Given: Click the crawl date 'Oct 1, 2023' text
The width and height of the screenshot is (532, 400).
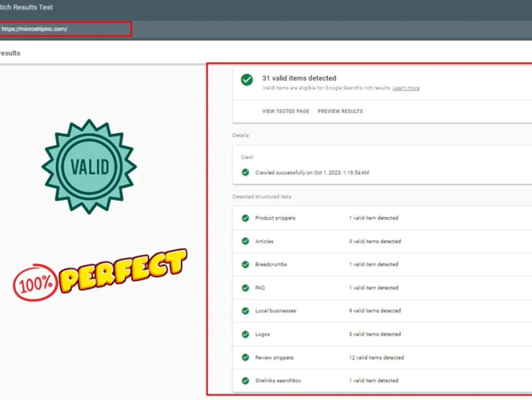Looking at the screenshot, I should click(327, 173).
